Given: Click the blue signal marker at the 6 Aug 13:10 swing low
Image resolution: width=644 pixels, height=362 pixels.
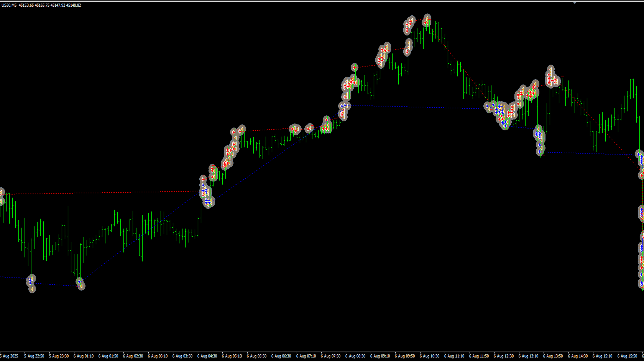Looking at the screenshot, I should pos(540,152).
